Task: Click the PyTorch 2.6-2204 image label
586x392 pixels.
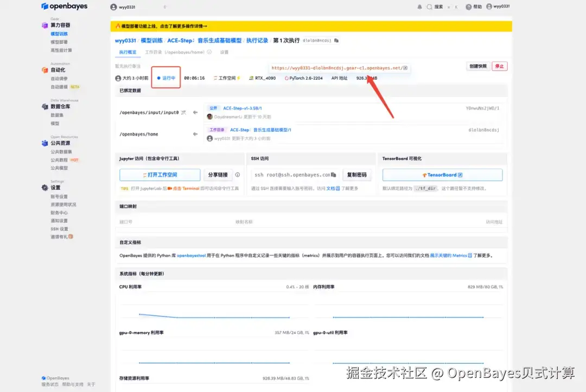Action: tap(303, 78)
